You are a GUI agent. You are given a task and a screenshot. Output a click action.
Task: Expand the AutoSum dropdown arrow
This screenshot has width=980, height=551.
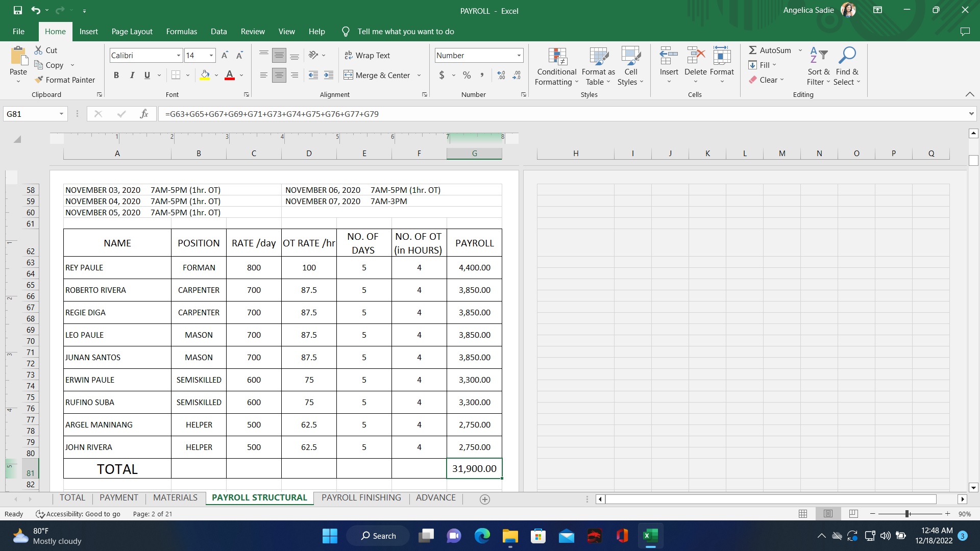click(x=800, y=50)
